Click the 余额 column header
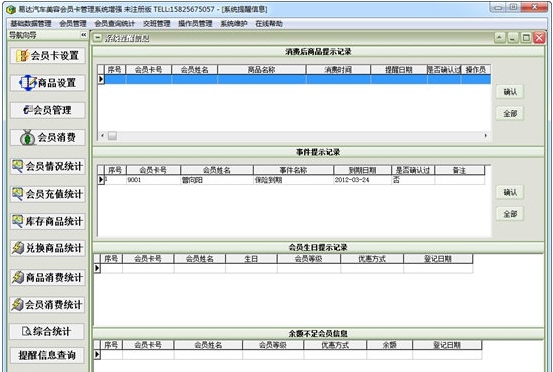 coord(389,345)
